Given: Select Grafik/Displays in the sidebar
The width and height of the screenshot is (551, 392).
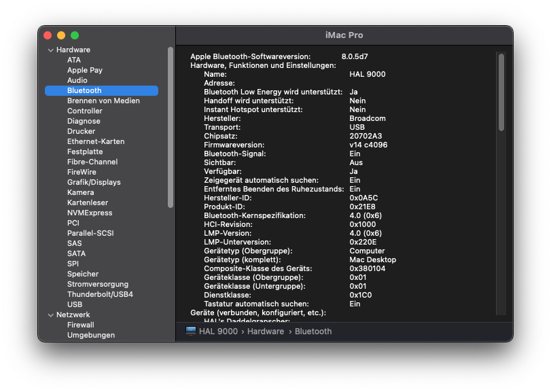Looking at the screenshot, I should coord(94,182).
